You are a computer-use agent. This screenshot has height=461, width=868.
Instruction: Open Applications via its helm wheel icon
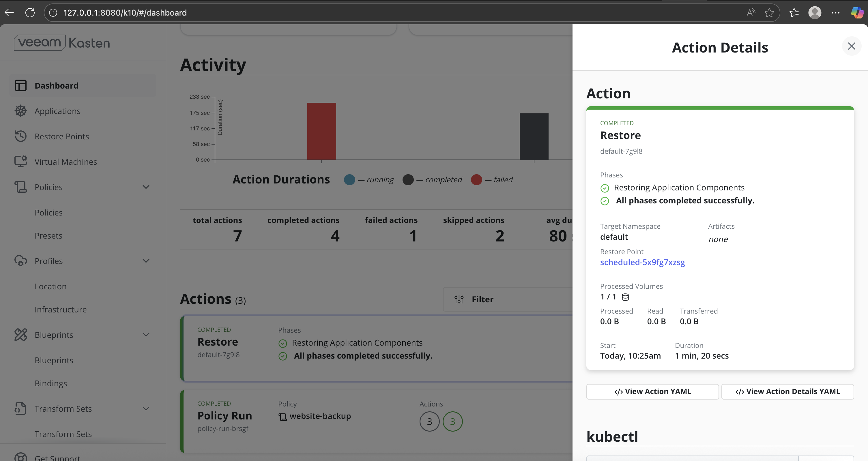[20, 111]
